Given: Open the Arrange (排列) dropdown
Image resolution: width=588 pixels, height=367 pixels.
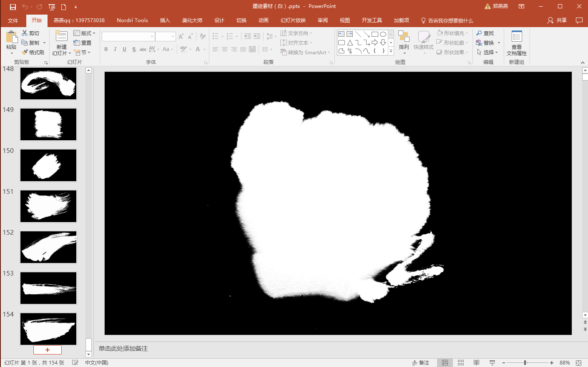Looking at the screenshot, I should click(404, 47).
